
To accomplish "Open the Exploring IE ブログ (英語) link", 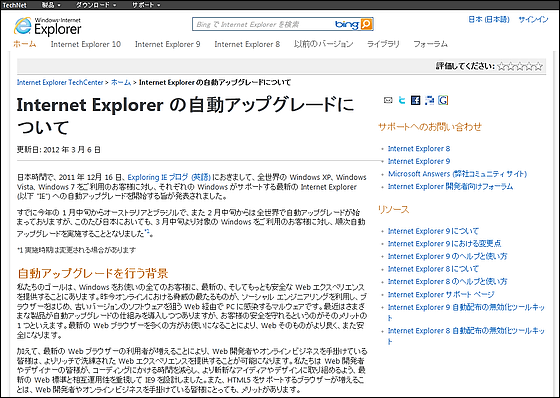I will [x=169, y=177].
